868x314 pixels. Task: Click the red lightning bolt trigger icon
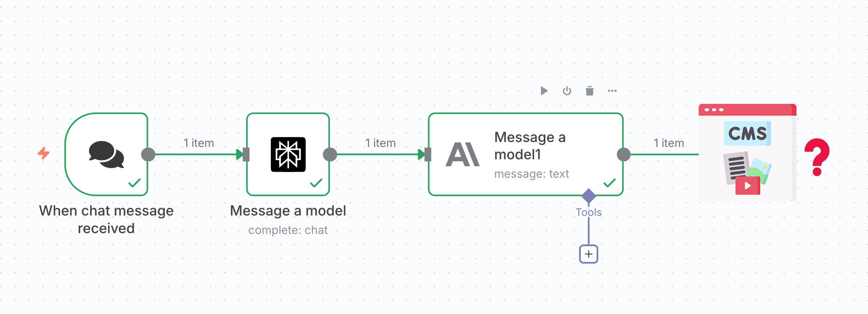coord(44,153)
